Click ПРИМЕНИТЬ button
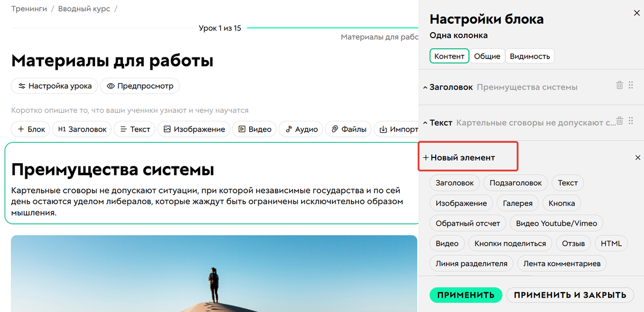The width and height of the screenshot is (644, 312). click(x=466, y=295)
